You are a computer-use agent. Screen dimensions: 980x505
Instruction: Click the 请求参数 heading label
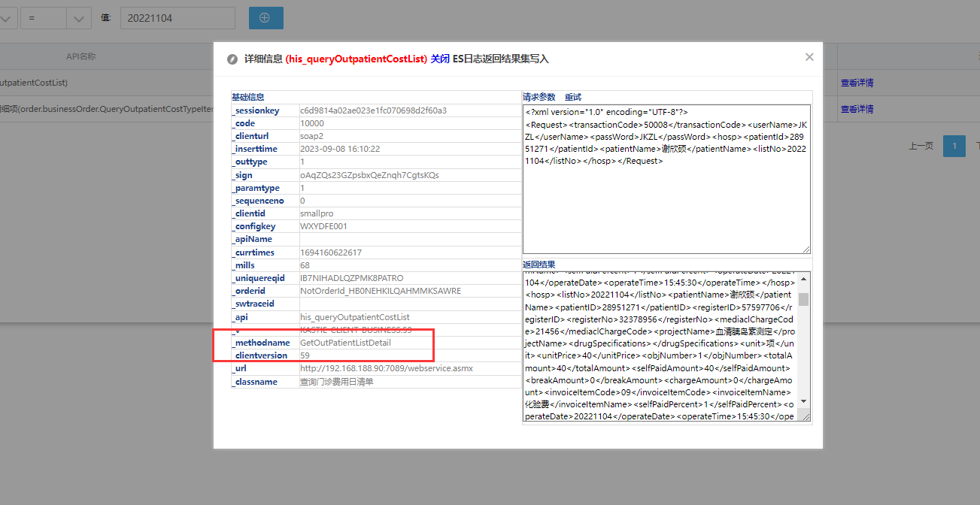tap(539, 97)
